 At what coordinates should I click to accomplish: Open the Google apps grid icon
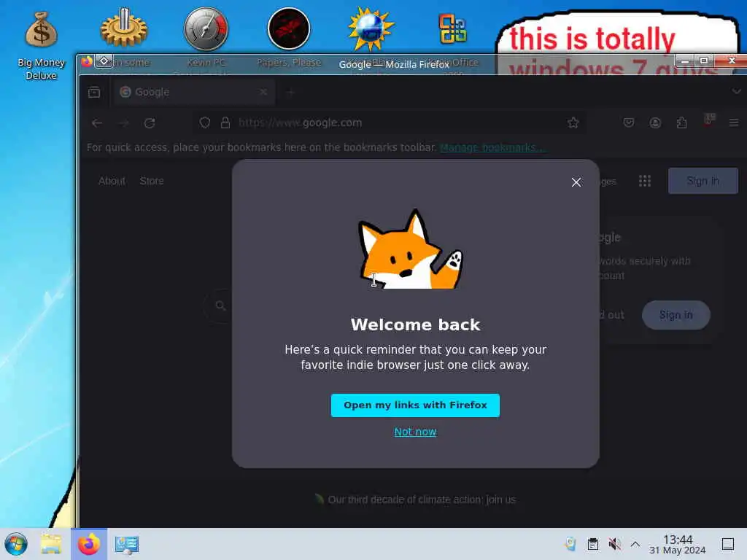tap(645, 181)
